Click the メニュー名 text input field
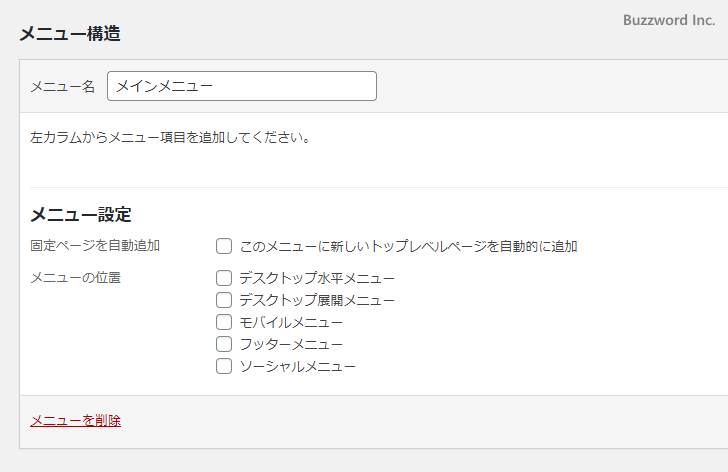Screen dimensions: 728x472 point(241,86)
